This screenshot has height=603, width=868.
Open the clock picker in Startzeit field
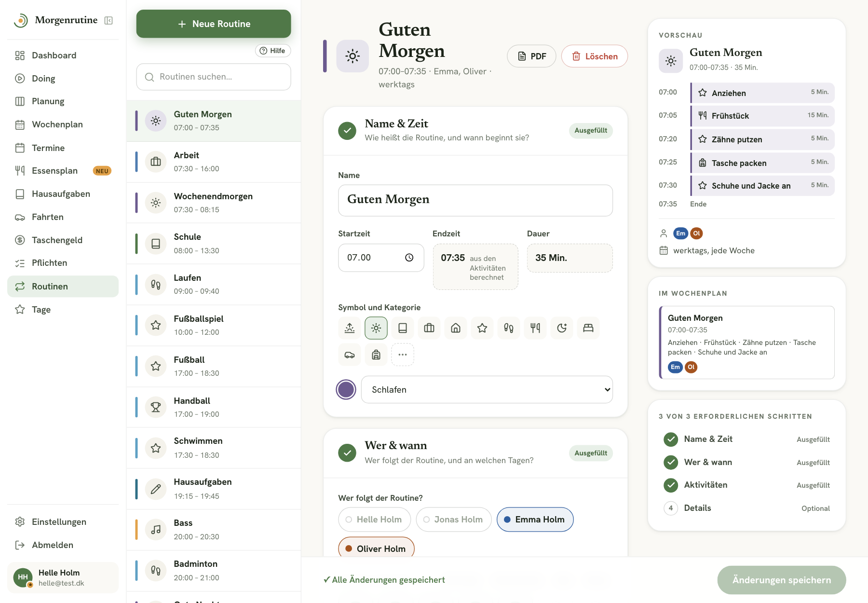coord(409,258)
